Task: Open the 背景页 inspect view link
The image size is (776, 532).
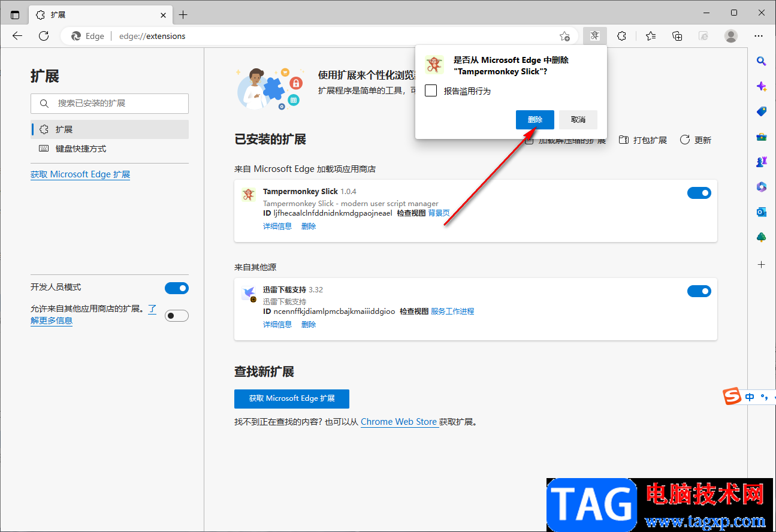Action: tap(439, 213)
